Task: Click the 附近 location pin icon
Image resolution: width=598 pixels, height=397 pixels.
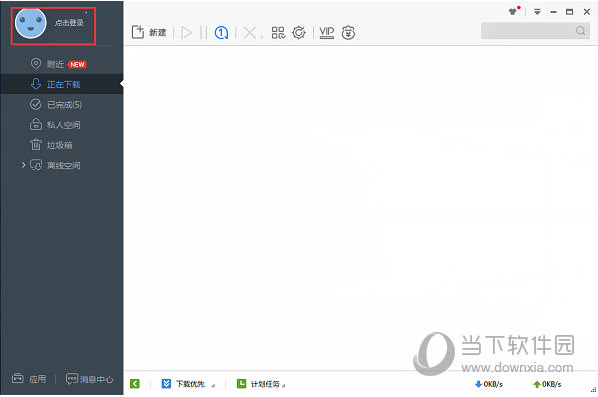Action: pyautogui.click(x=36, y=63)
